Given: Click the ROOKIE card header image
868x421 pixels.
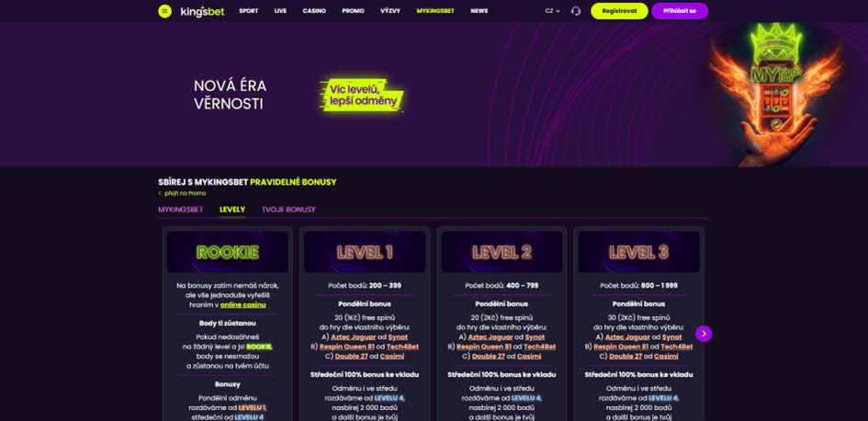Looking at the screenshot, I should pyautogui.click(x=228, y=252).
